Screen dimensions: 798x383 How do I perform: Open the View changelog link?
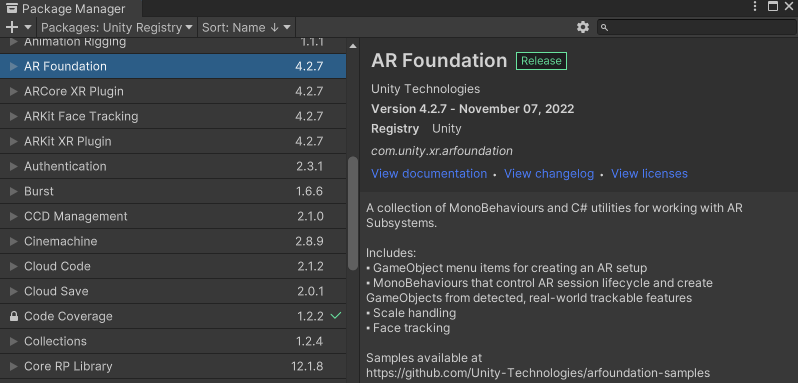(x=549, y=173)
